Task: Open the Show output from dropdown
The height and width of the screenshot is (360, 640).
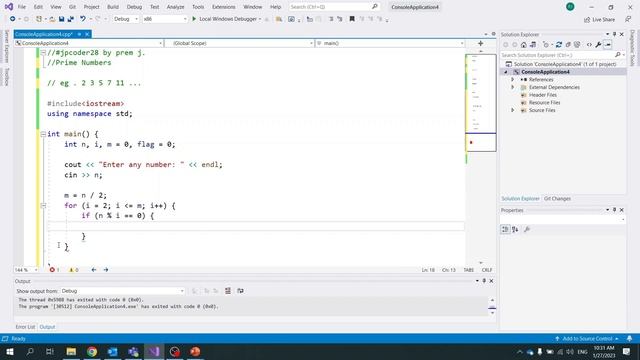Action: pyautogui.click(x=122, y=291)
